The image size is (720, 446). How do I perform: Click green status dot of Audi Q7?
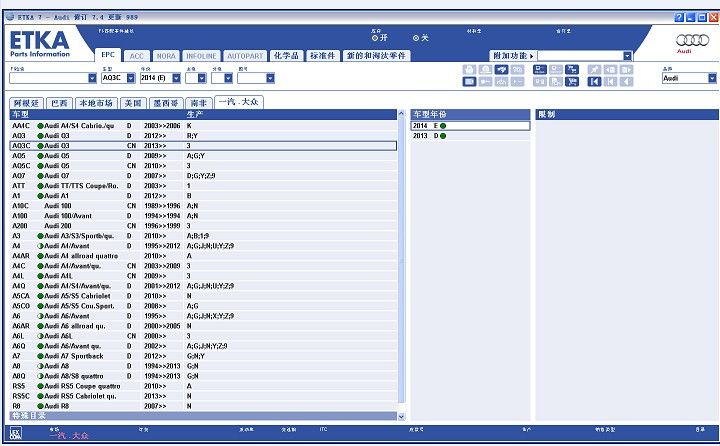[x=40, y=176]
